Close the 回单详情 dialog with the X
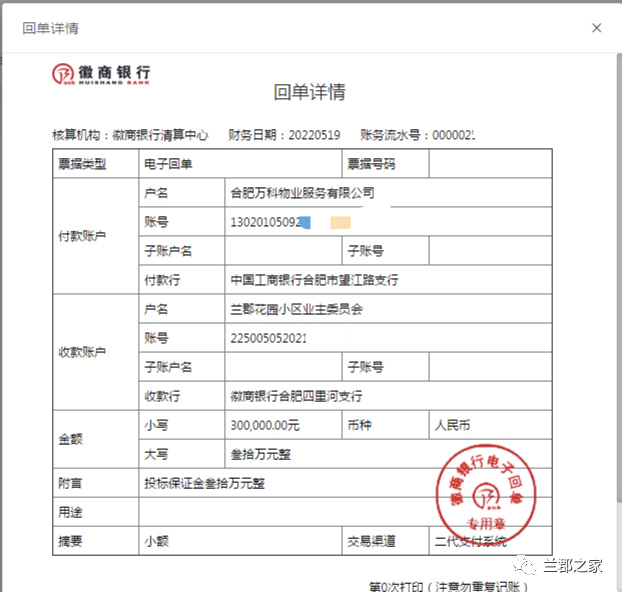Image resolution: width=622 pixels, height=592 pixels. 597,28
